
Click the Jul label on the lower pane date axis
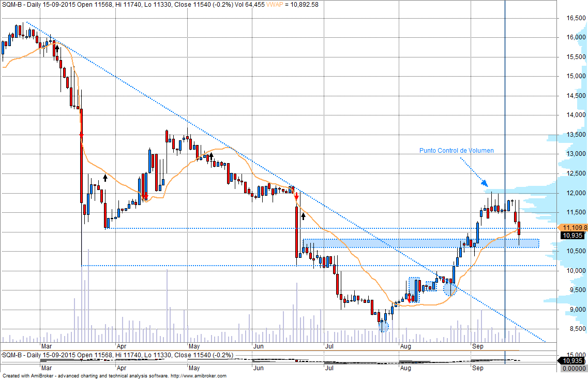[x=329, y=368]
